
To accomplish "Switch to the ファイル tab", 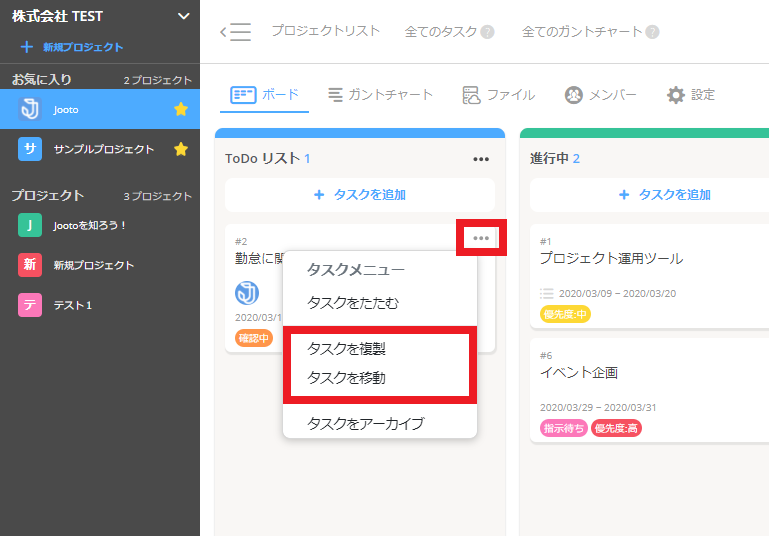I will coord(473,95).
